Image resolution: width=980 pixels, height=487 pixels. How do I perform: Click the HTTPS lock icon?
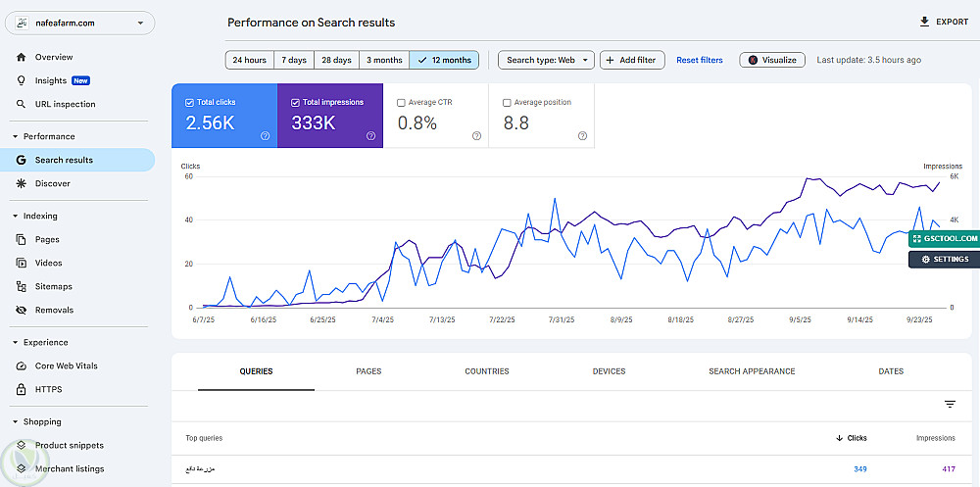(x=22, y=389)
